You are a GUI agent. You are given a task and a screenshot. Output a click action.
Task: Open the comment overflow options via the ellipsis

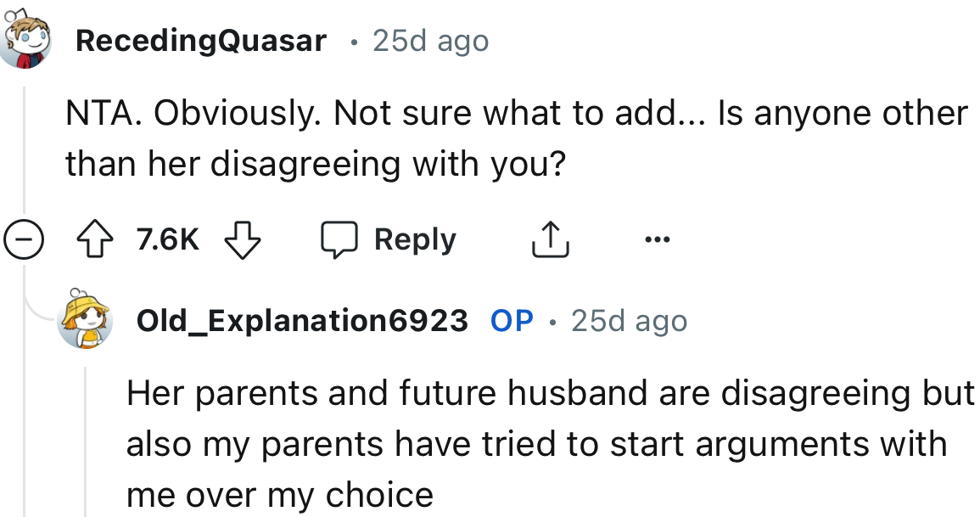pos(658,239)
